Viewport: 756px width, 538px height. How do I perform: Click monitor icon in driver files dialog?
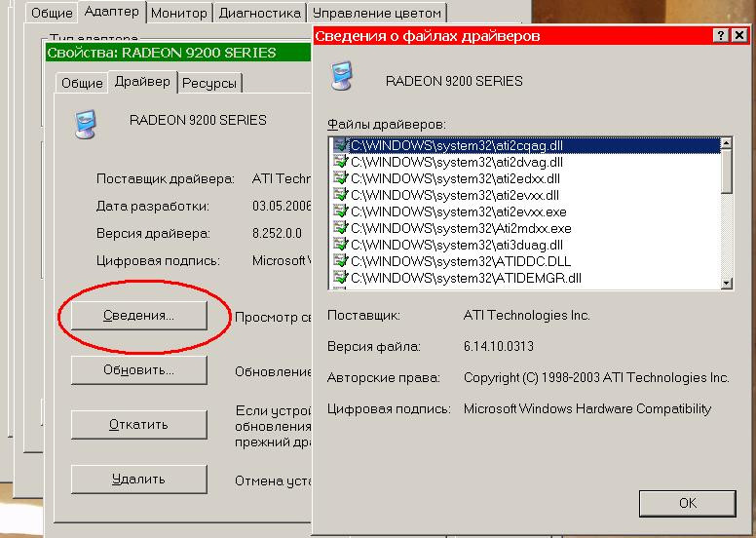click(342, 76)
